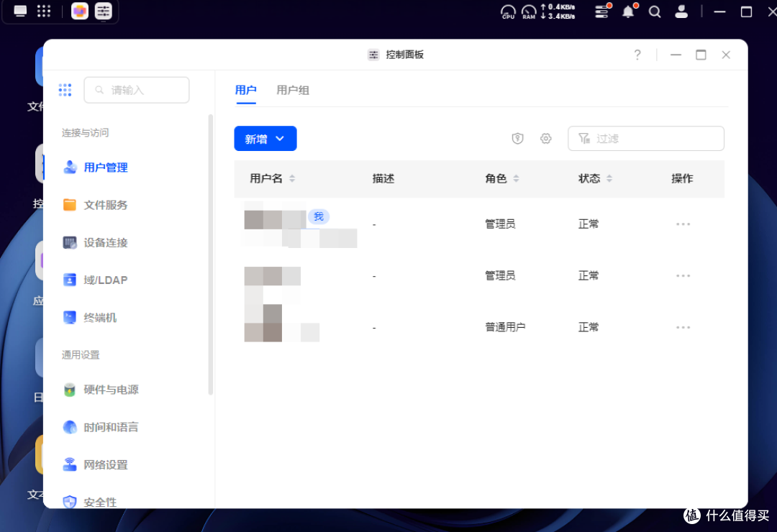This screenshot has width=777, height=532.
Task: Open Control Panel help question mark
Action: pos(637,55)
